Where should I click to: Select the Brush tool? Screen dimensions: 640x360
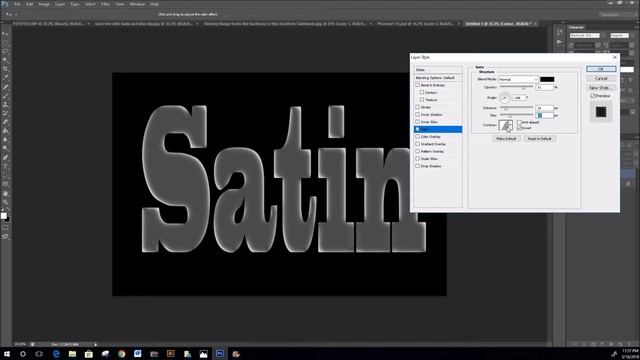tap(5, 96)
